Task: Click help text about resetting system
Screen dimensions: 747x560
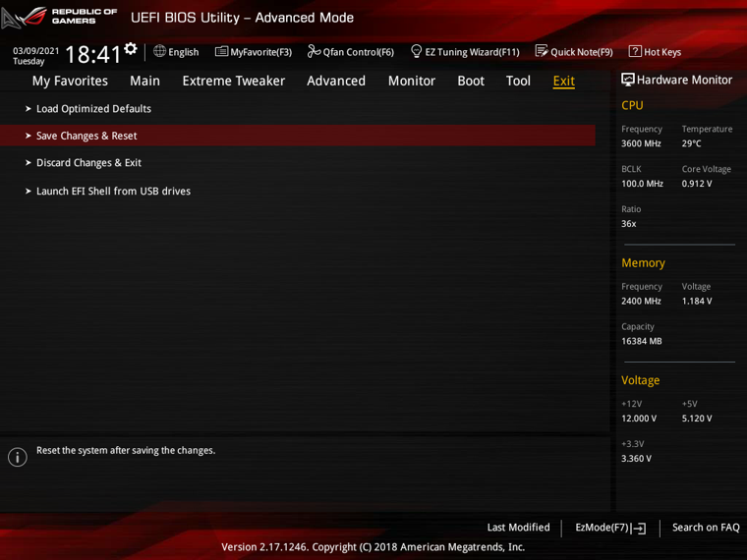Action: (126, 450)
